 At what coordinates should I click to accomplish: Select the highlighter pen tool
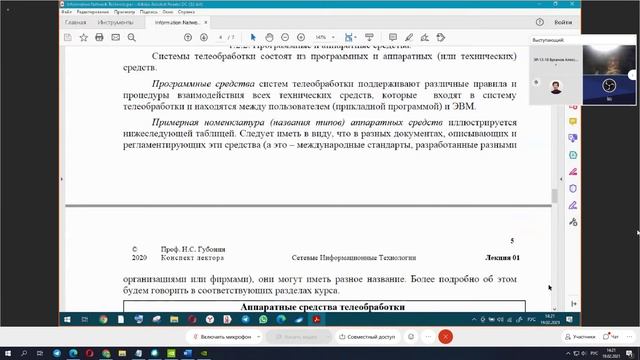click(409, 38)
